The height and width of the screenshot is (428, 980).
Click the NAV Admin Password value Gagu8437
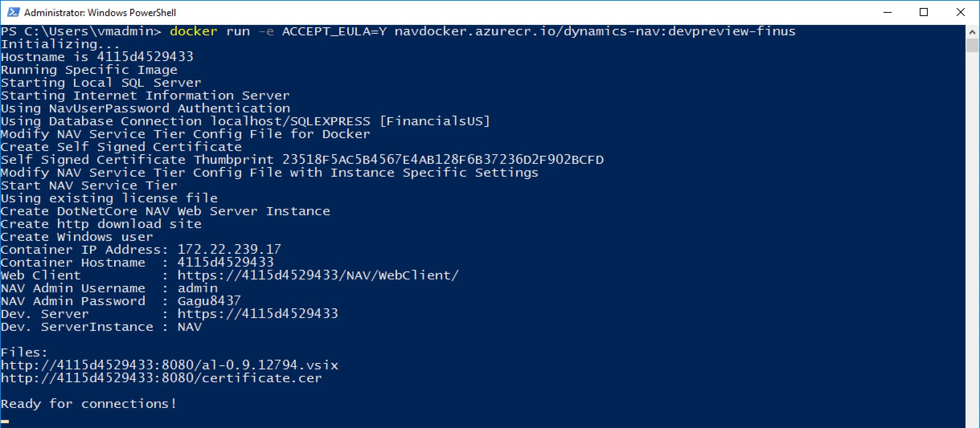coord(209,301)
